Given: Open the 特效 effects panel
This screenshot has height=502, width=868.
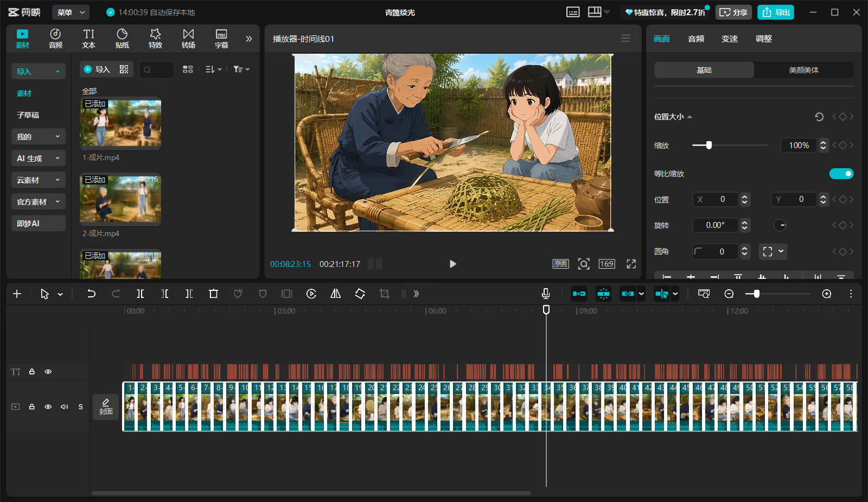Looking at the screenshot, I should [x=155, y=39].
